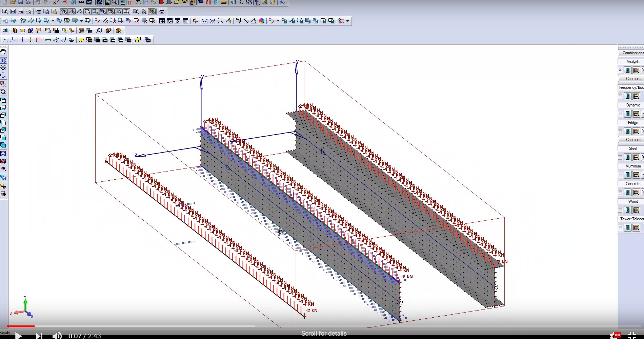This screenshot has height=339, width=644.
Task: Enable the Bridge checkbox
Action: (620, 132)
